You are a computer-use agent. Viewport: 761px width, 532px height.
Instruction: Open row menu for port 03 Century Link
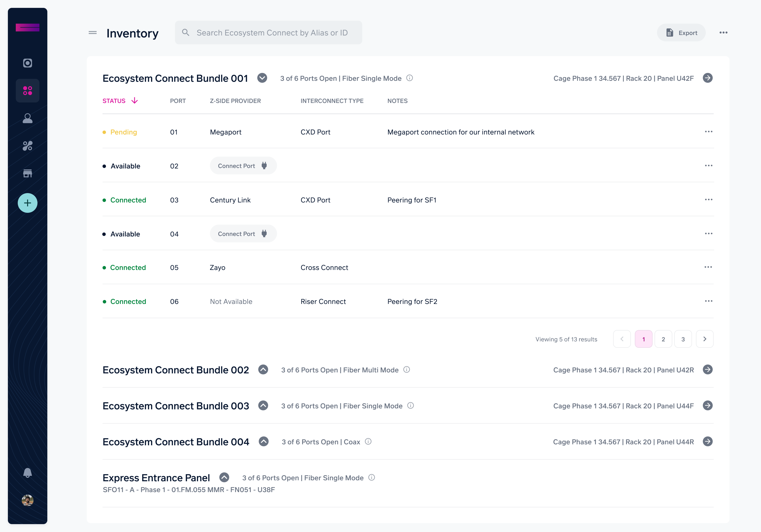[709, 199]
